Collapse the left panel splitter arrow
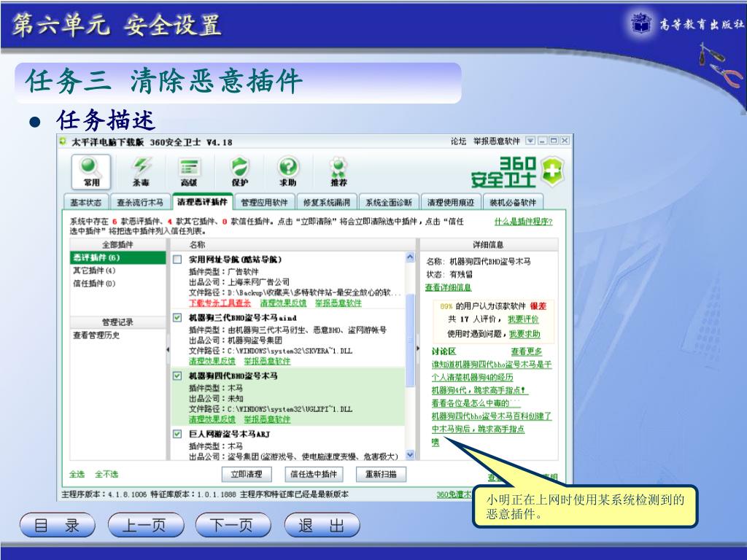 pyautogui.click(x=168, y=349)
